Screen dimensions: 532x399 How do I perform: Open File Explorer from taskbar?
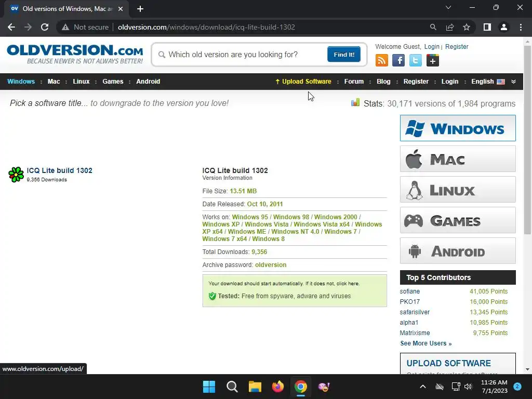click(x=255, y=387)
